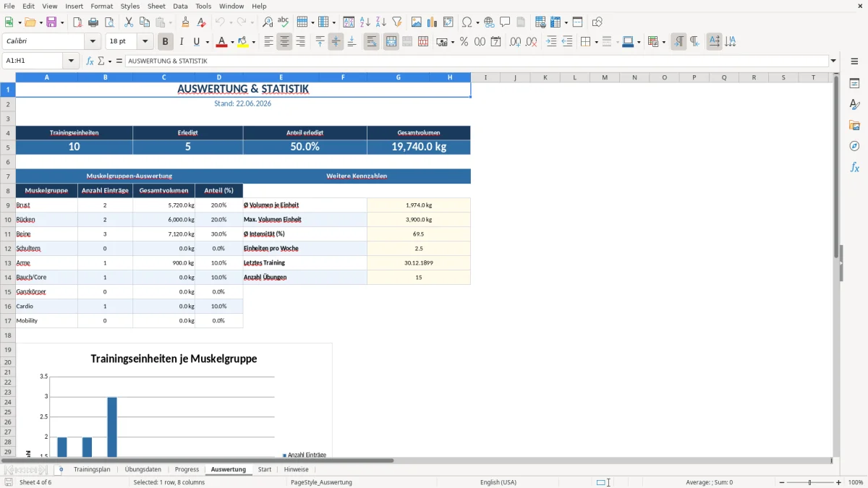Click the Insert Image icon

pos(417,22)
